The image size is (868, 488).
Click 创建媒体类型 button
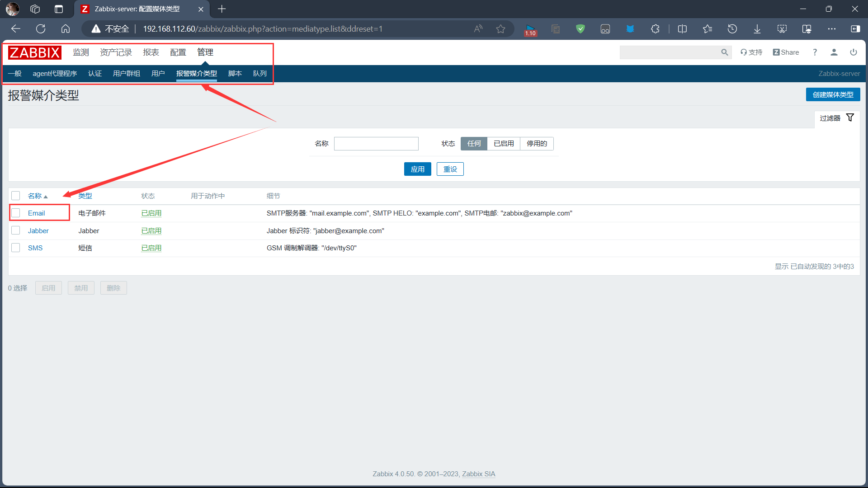[x=833, y=95]
